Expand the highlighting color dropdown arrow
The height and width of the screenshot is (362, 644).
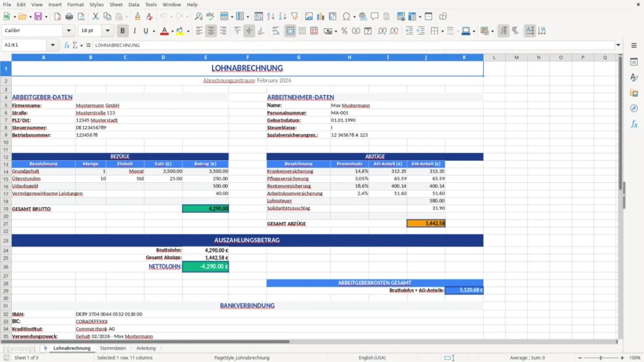point(188,31)
